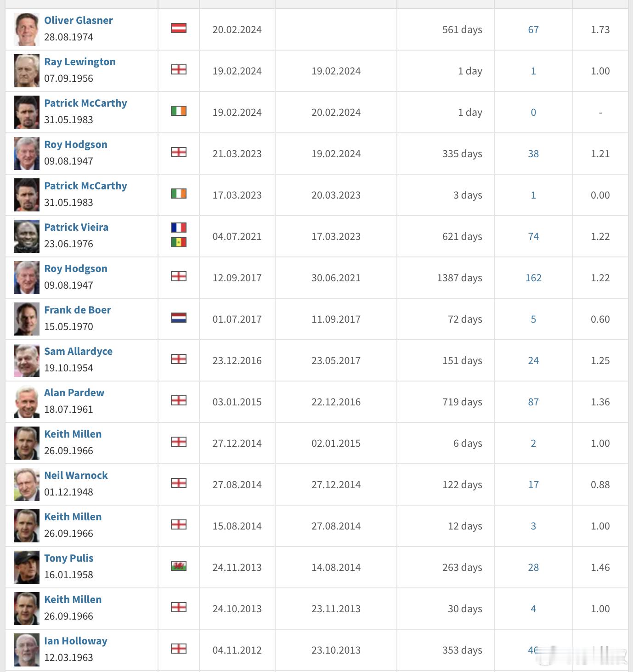Open the Frank de Boer name link
This screenshot has width=633, height=672.
[78, 310]
